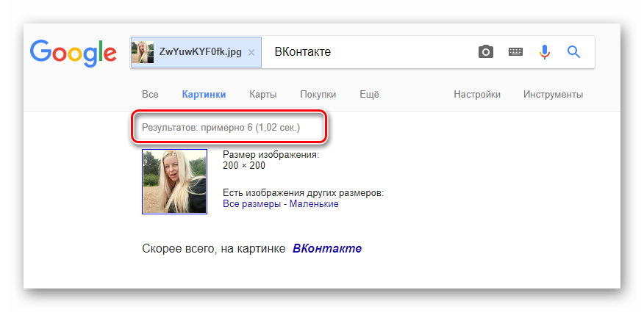This screenshot has width=644, height=312.
Task: Click the ZwYuwKYF0fk.jpg uploaded image chip
Action: pyautogui.click(x=196, y=52)
